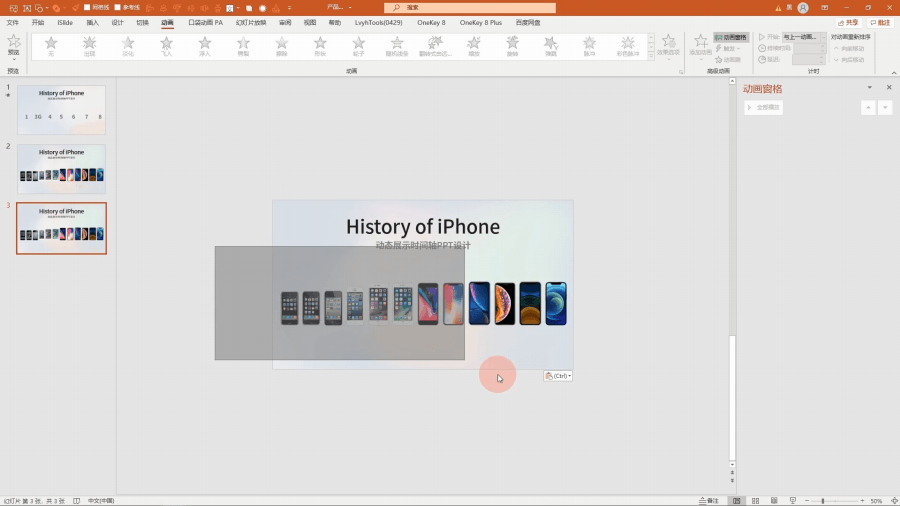This screenshot has width=900, height=506.
Task: Select the 旋转 (Swivel) animation effect
Action: [x=513, y=46]
